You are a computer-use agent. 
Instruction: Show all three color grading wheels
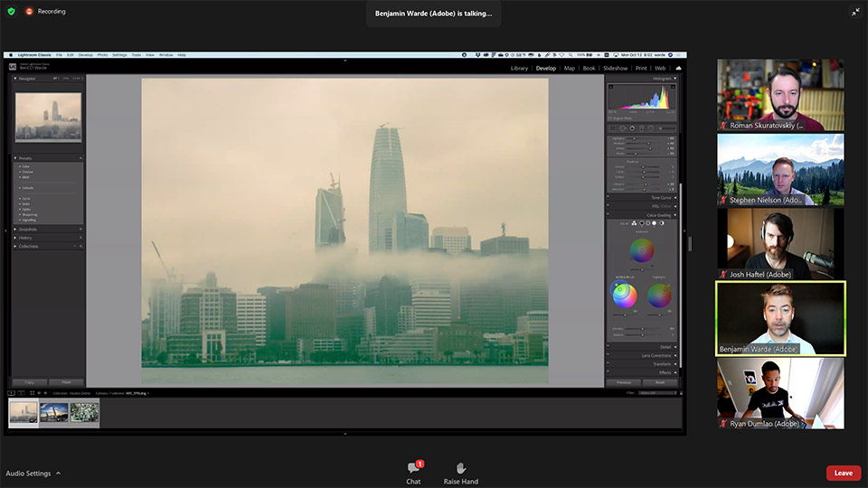pos(634,223)
